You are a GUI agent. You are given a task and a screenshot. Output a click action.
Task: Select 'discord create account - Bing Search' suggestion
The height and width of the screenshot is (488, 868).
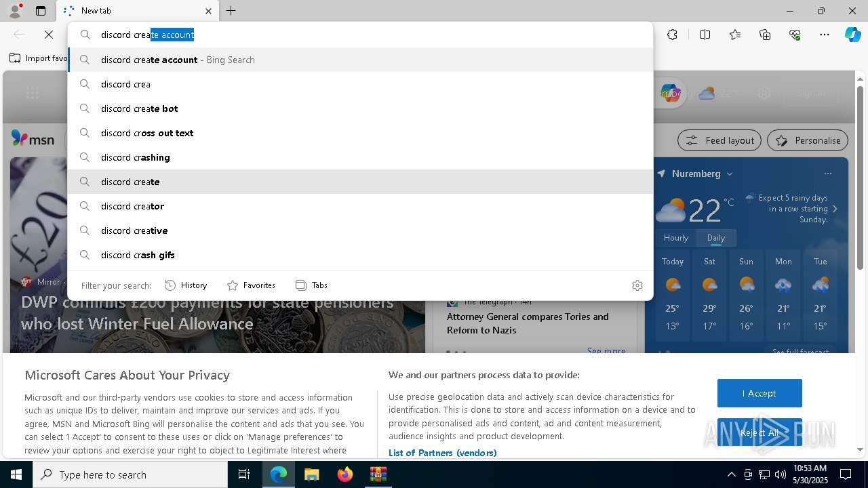tap(360, 60)
